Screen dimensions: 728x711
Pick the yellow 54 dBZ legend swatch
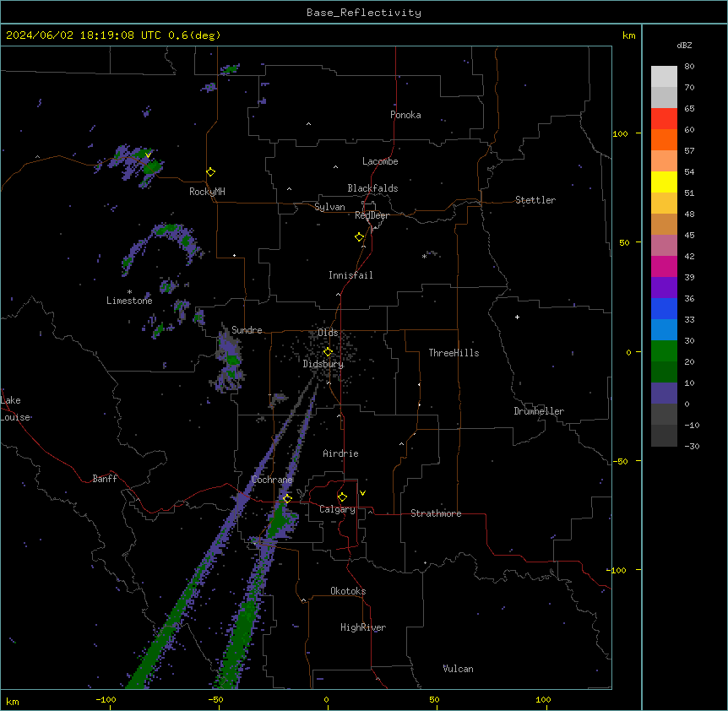pyautogui.click(x=664, y=182)
